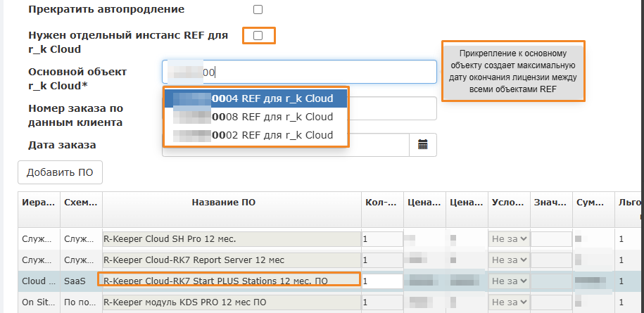Focus the Основной объект r_k Cloud field
The height and width of the screenshot is (313, 644).
[x=299, y=72]
